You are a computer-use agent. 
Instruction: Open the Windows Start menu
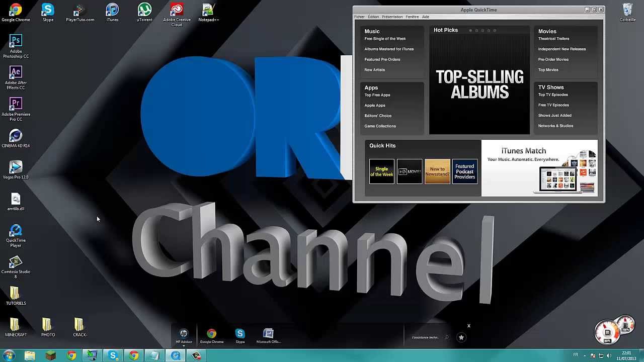pyautogui.click(x=9, y=355)
